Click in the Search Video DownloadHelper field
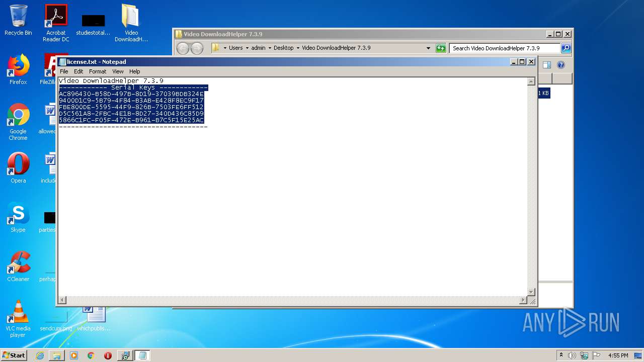The width and height of the screenshot is (644, 362). [x=505, y=48]
